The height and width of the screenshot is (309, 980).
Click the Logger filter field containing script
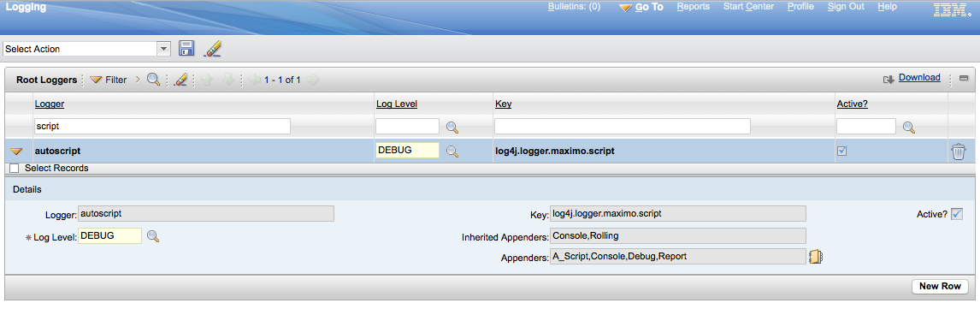click(162, 126)
